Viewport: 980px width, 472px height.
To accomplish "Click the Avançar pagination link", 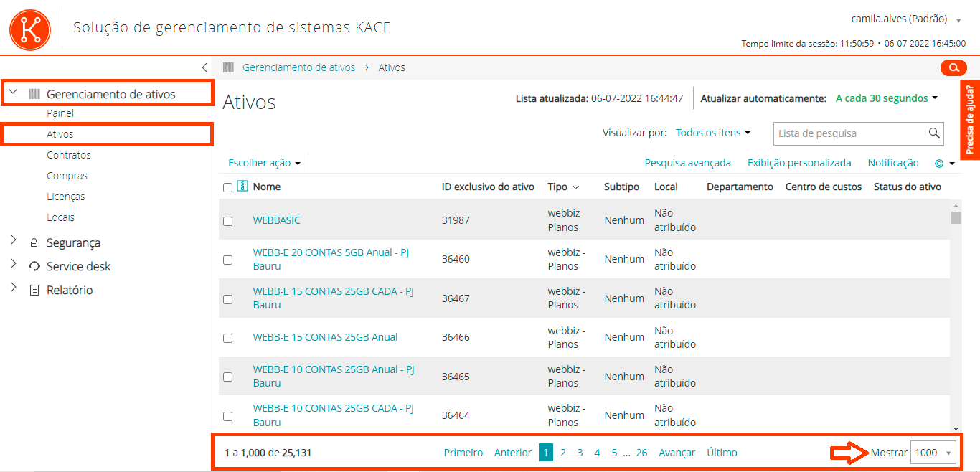I will [x=677, y=453].
